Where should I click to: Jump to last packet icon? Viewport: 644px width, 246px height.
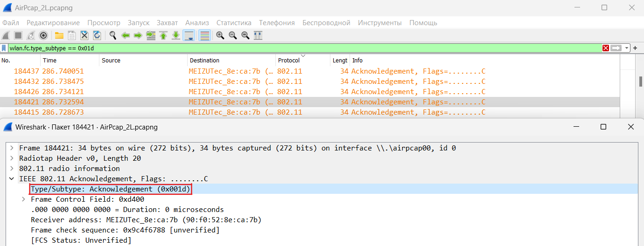tap(176, 35)
